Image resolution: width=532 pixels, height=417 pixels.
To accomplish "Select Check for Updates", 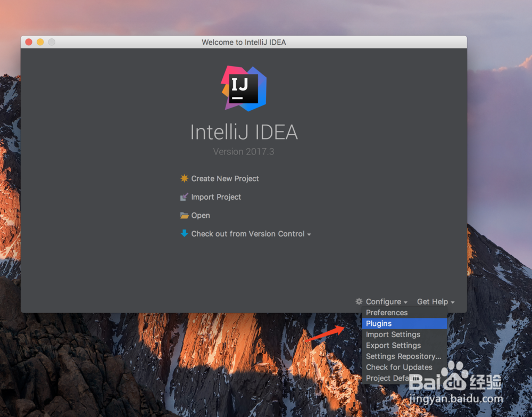I will click(404, 367).
